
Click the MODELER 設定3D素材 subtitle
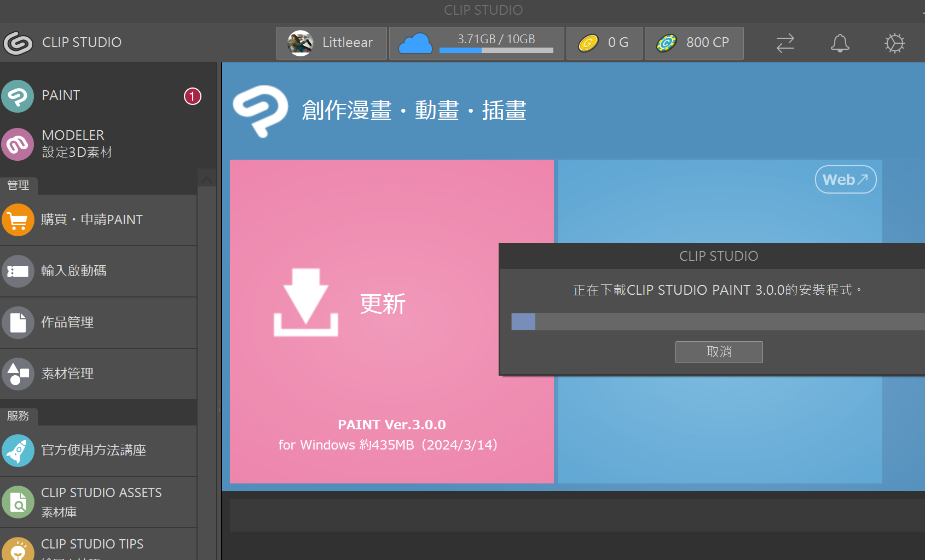[77, 153]
